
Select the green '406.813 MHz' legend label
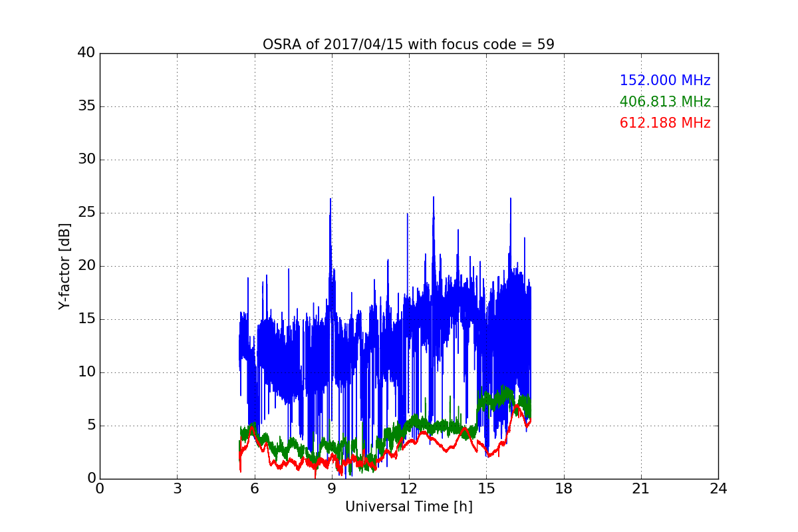pyautogui.click(x=665, y=102)
